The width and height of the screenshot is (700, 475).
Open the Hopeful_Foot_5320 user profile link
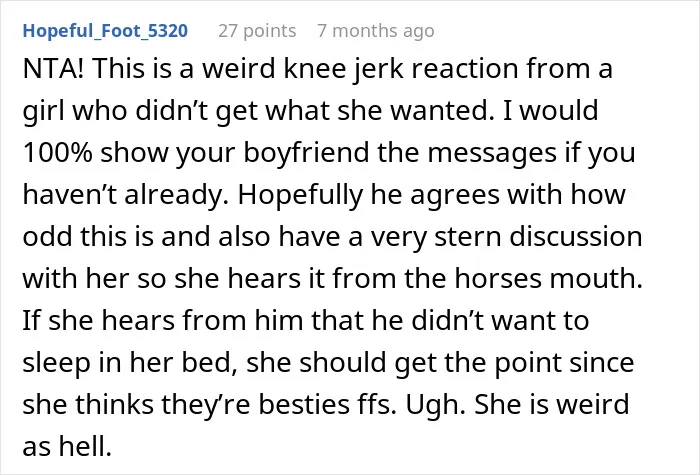click(x=105, y=31)
